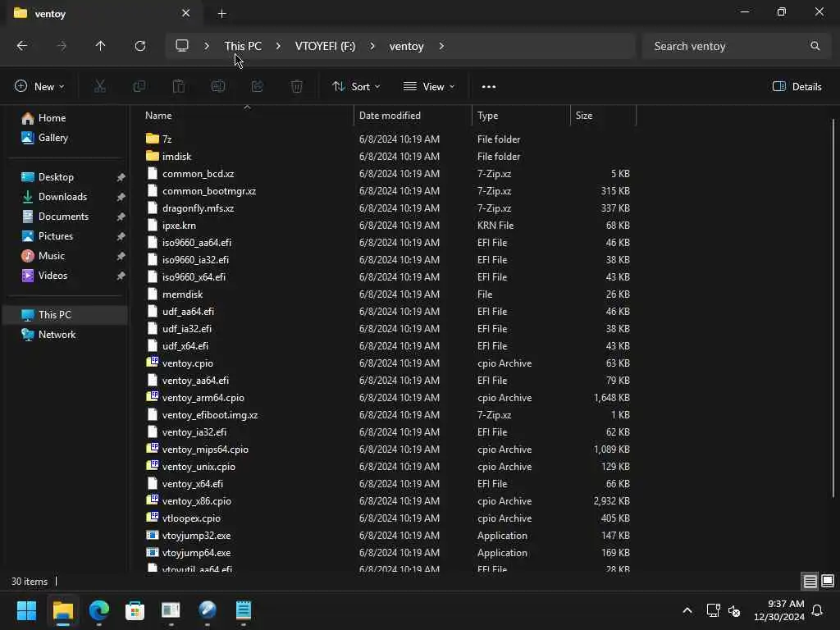Expand chevron before This PC breadcrumb
This screenshot has width=840, height=630.
(206, 46)
